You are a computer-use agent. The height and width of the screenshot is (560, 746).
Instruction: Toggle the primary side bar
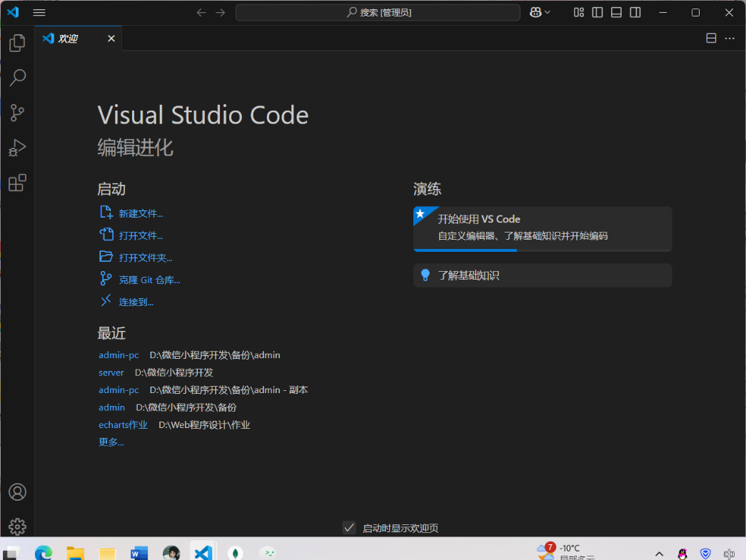[x=598, y=12]
